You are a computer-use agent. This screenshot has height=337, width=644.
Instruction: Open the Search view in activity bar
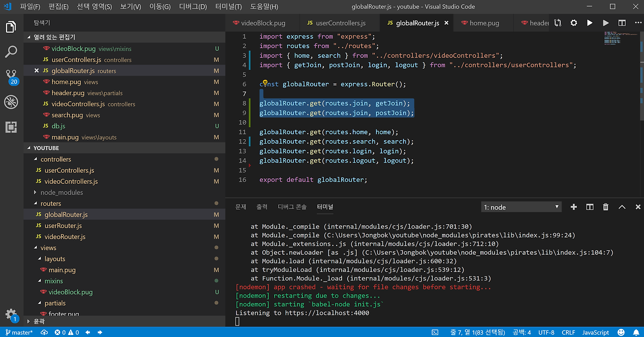11,51
